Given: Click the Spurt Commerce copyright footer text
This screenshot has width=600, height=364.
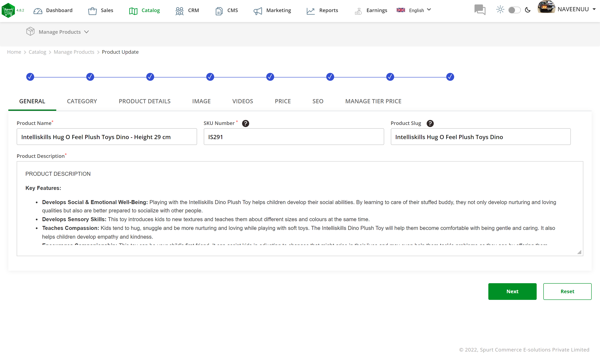Looking at the screenshot, I should [524, 350].
